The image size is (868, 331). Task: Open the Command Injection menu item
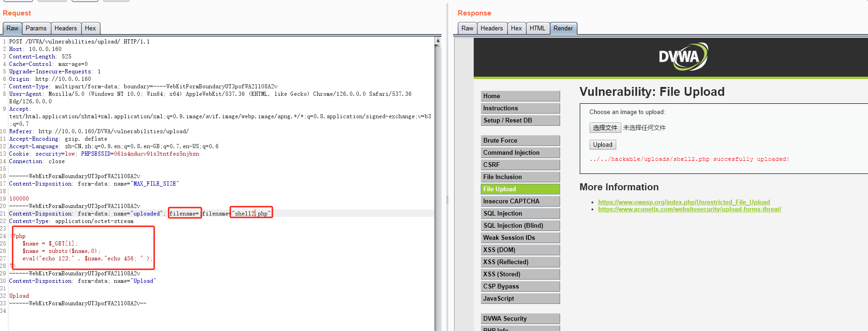pyautogui.click(x=520, y=152)
